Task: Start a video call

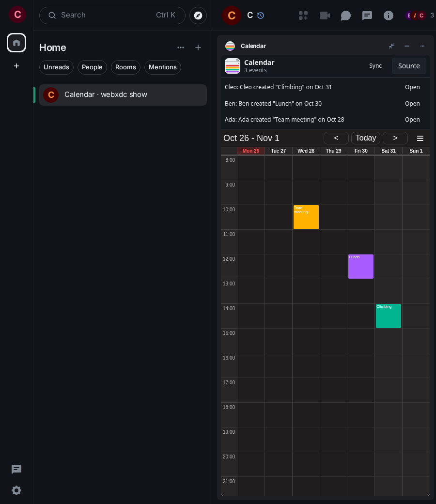Action: tap(325, 16)
